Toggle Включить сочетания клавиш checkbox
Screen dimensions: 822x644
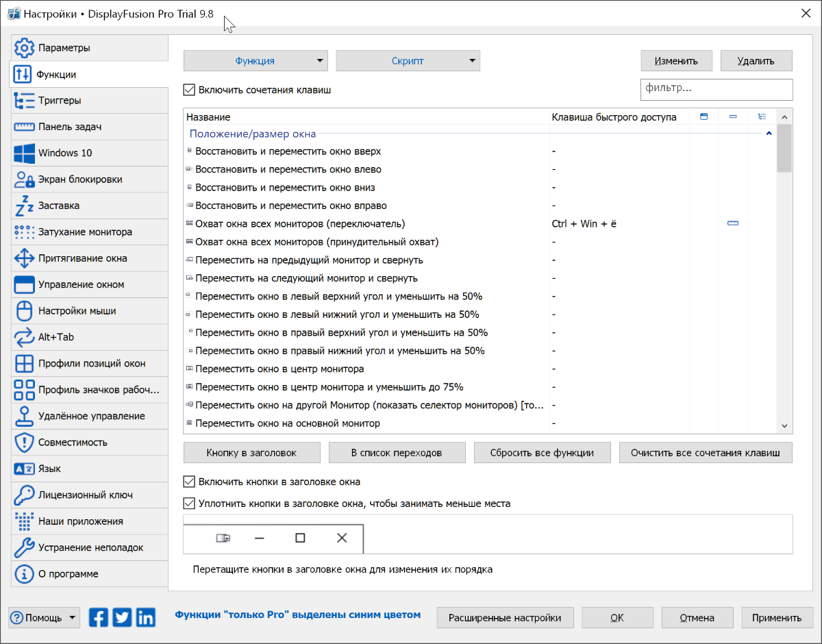click(189, 90)
